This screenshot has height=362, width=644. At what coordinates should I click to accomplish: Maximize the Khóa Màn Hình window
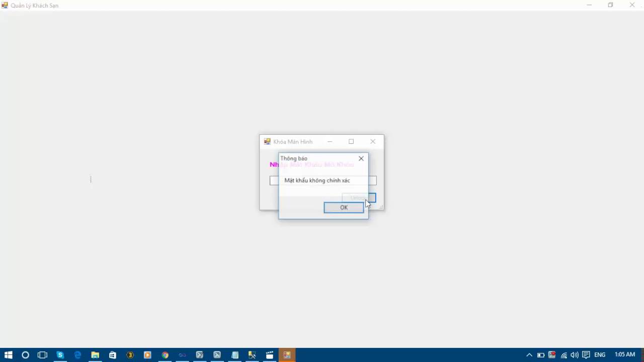[351, 142]
